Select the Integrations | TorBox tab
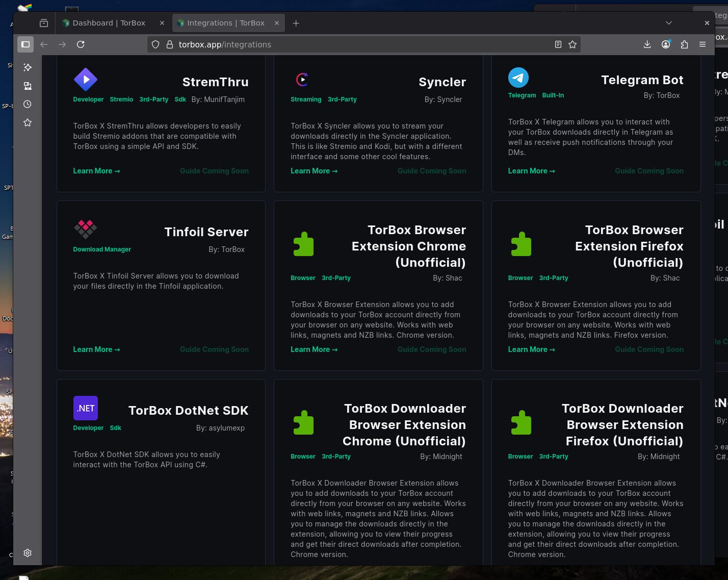The width and height of the screenshot is (728, 580). pos(228,23)
